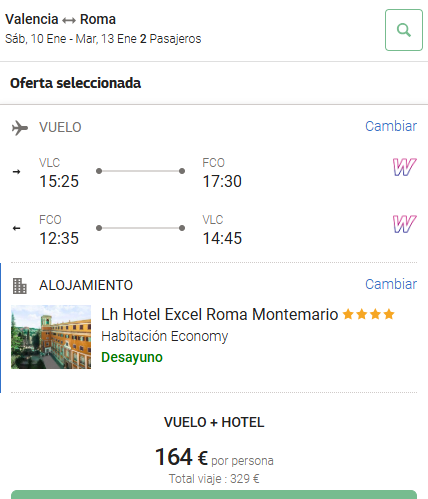Image resolution: width=428 pixels, height=499 pixels.
Task: Click the return 12:35 departure time
Action: coord(59,238)
